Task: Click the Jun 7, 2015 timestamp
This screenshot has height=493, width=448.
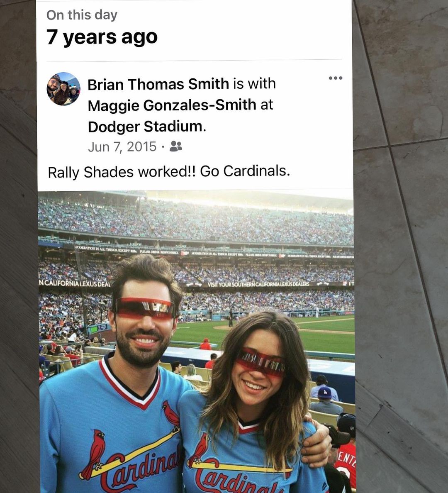Action: coord(122,146)
